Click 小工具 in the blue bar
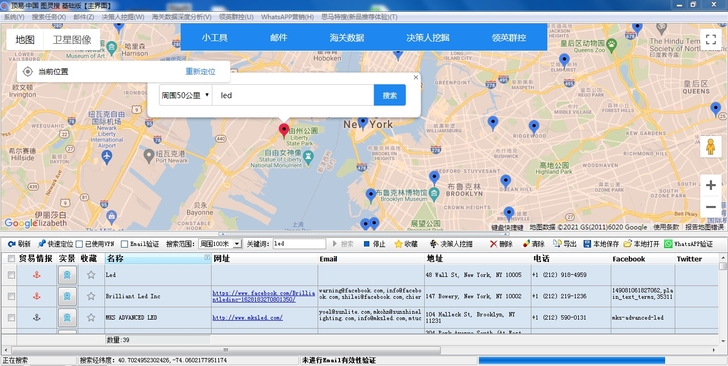Image resolution: width=728 pixels, height=366 pixels. tap(214, 38)
